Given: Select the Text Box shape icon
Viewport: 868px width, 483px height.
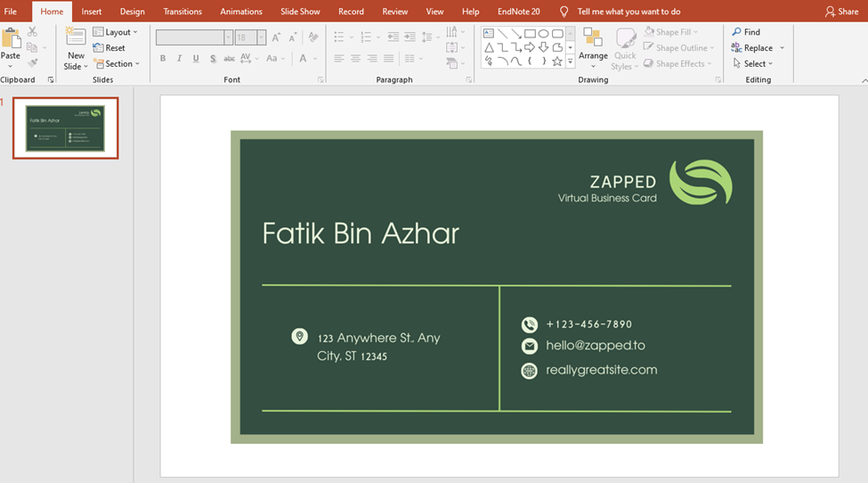Looking at the screenshot, I should click(x=489, y=33).
